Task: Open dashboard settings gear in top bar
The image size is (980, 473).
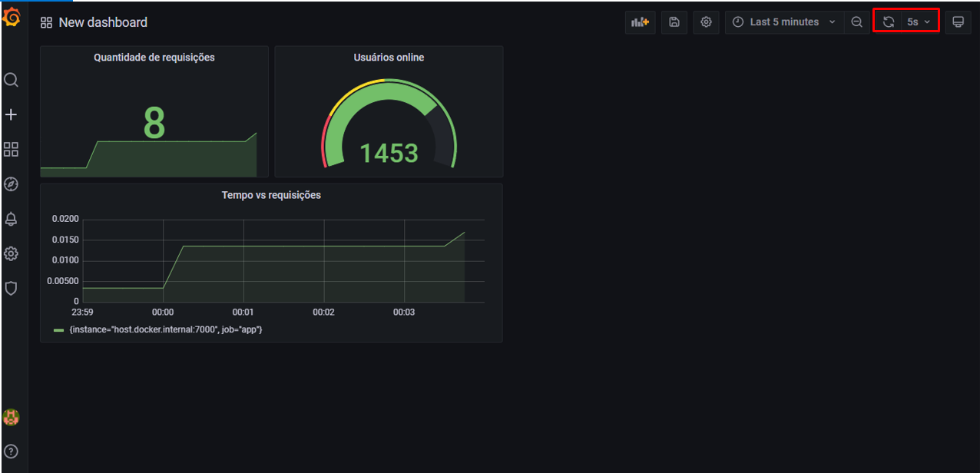Action: click(706, 22)
